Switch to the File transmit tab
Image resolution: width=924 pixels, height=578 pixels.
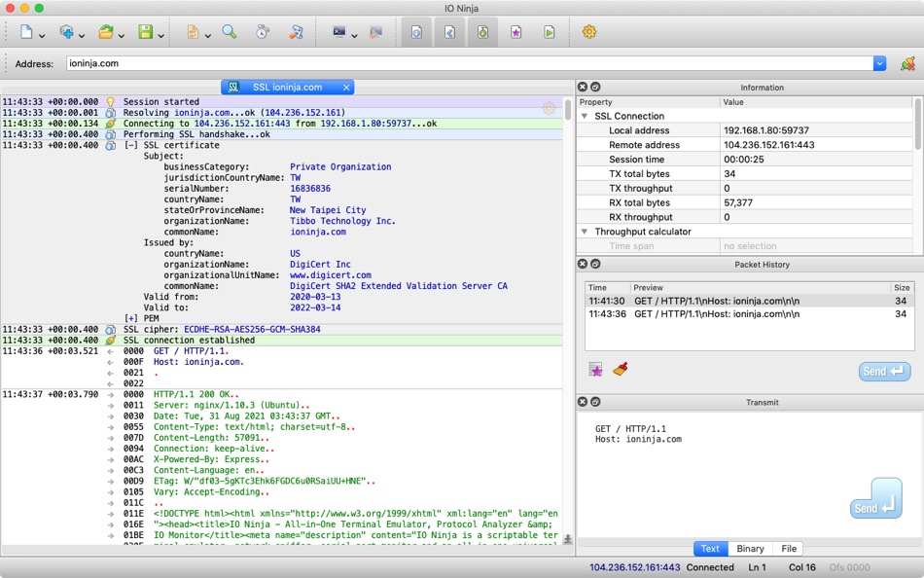coord(789,549)
